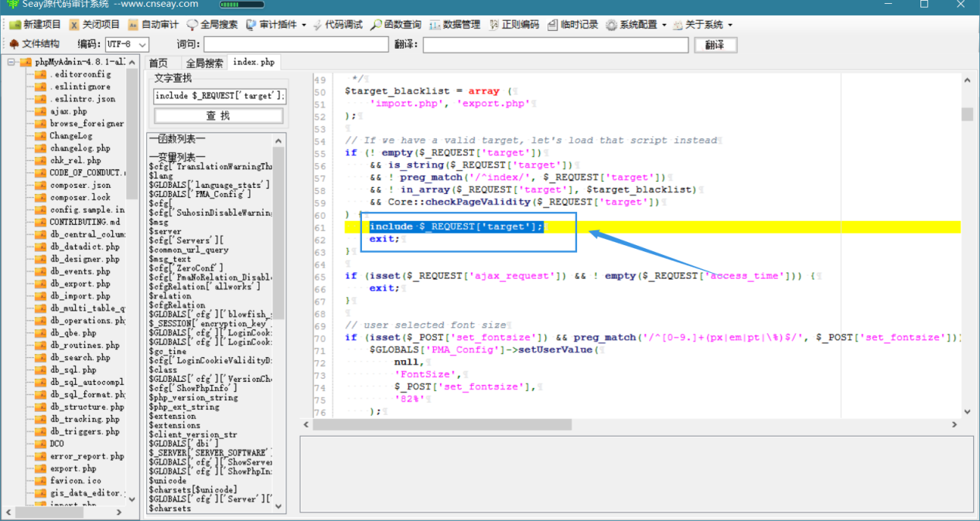Open the UTF-8 encoding combo box

pyautogui.click(x=127, y=45)
